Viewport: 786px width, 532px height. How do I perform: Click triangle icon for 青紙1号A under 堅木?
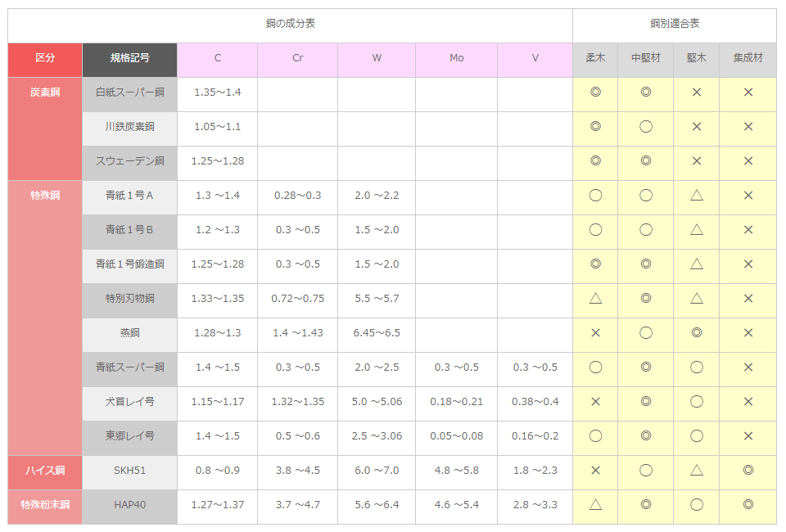click(x=697, y=196)
